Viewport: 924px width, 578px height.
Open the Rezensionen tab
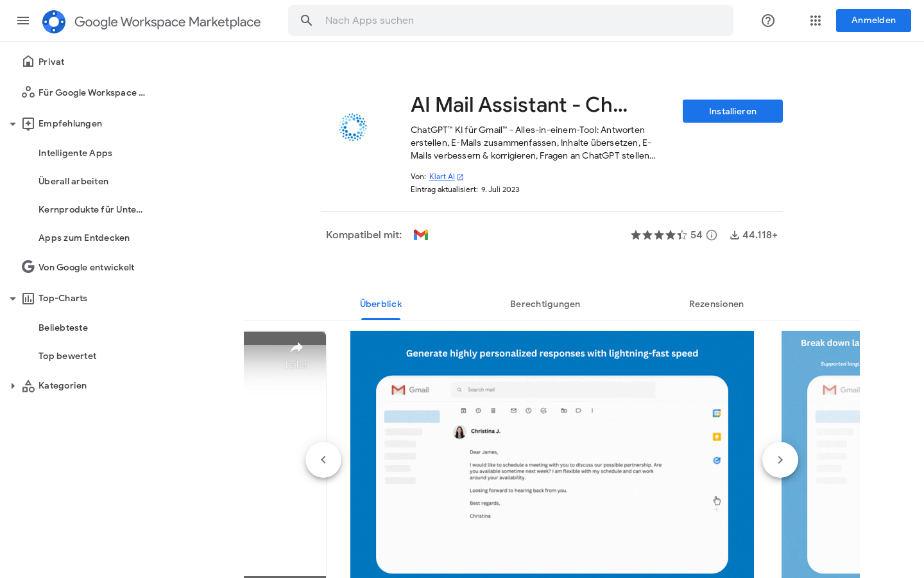tap(716, 304)
